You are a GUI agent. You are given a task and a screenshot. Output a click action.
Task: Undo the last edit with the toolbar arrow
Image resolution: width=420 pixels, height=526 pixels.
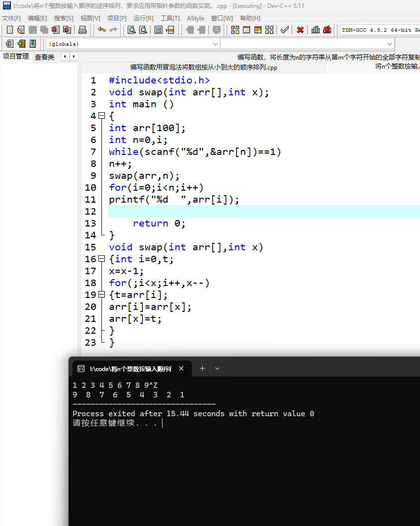(102, 30)
